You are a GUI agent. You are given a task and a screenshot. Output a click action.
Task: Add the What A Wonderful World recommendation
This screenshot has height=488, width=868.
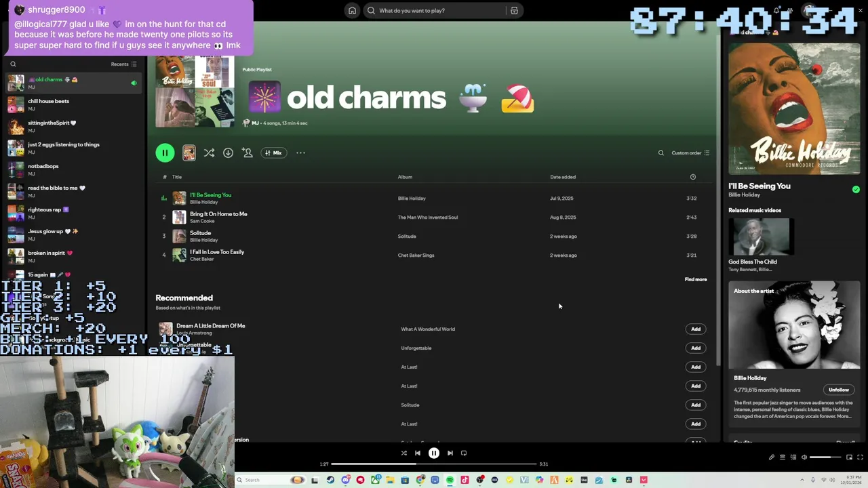click(695, 329)
